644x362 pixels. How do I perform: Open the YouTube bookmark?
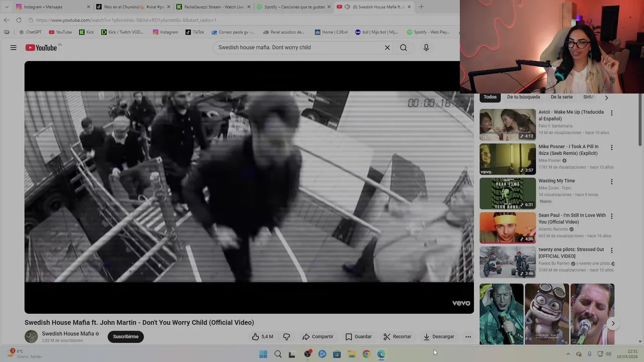click(x=60, y=32)
